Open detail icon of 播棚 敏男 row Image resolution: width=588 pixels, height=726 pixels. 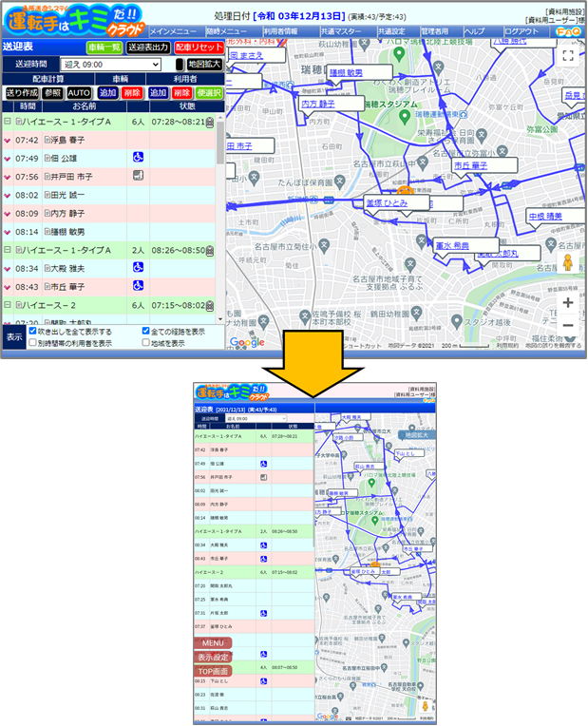[x=47, y=232]
